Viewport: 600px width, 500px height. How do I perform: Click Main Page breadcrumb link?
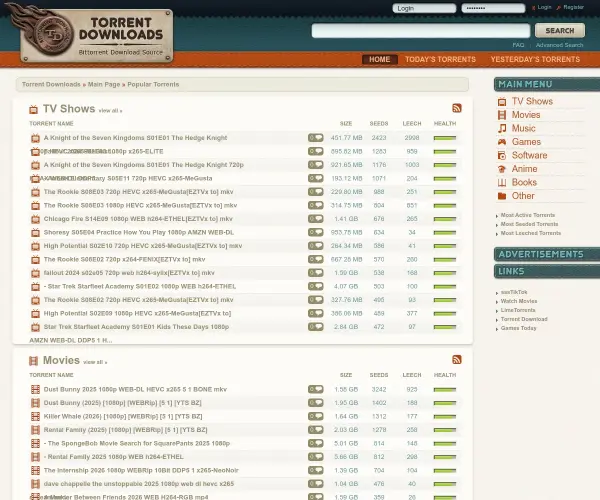pyautogui.click(x=104, y=85)
